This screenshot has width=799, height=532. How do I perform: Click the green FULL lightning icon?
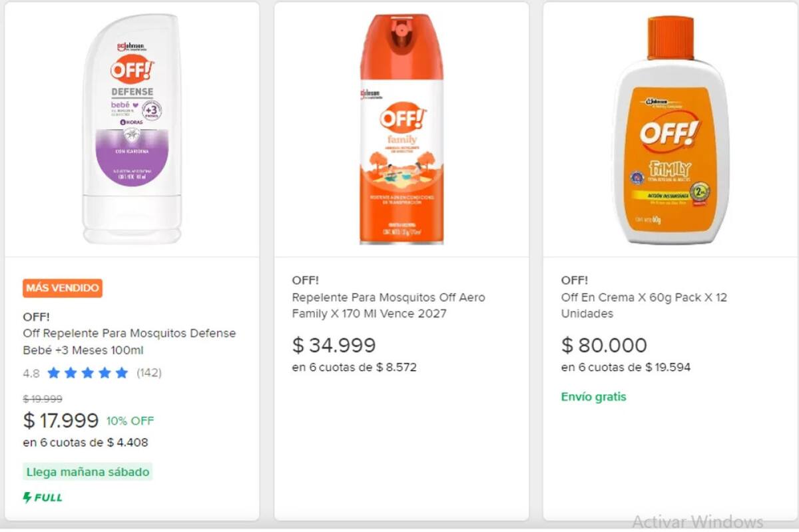tap(27, 497)
